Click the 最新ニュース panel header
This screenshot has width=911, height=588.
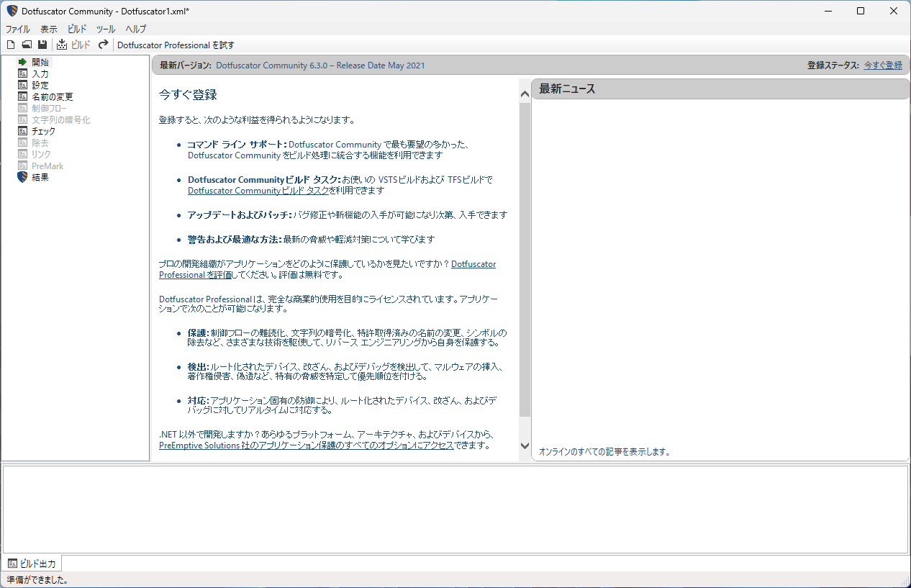tap(720, 89)
